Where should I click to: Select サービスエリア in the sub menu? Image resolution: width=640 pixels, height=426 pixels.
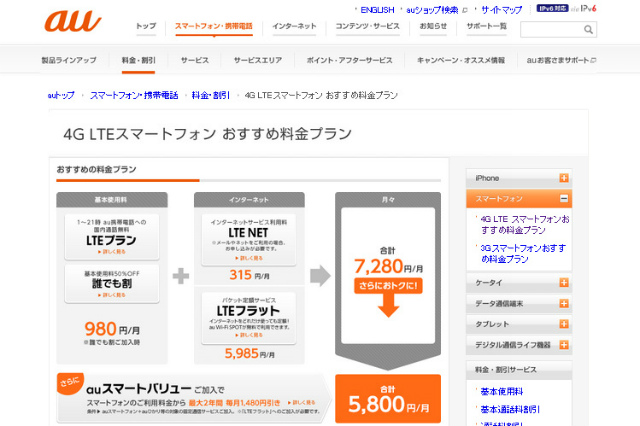point(258,60)
